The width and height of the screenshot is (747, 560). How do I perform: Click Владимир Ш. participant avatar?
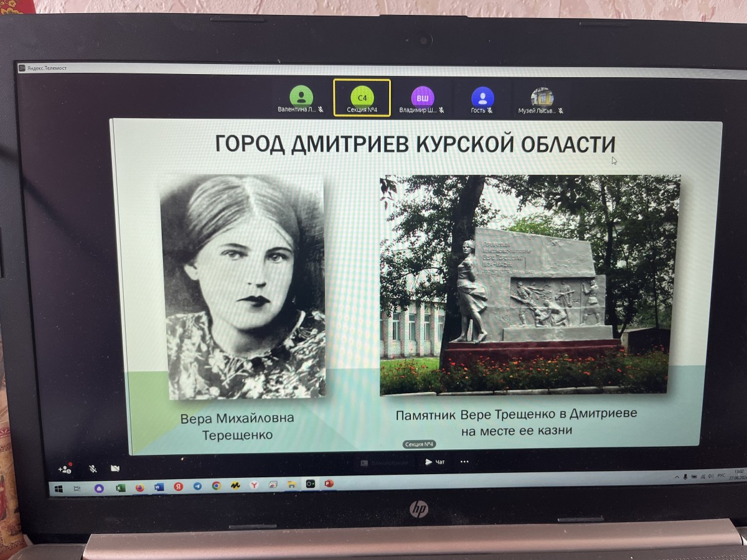click(422, 98)
